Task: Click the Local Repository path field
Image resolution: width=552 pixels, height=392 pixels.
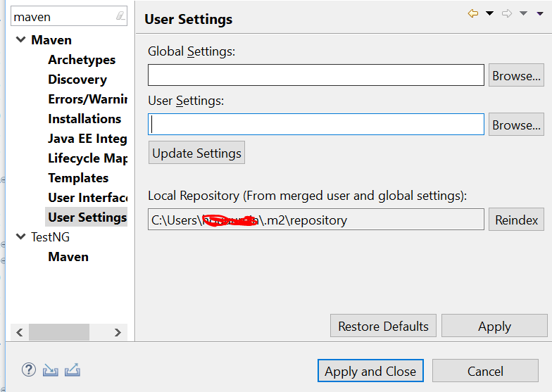Action: click(315, 220)
